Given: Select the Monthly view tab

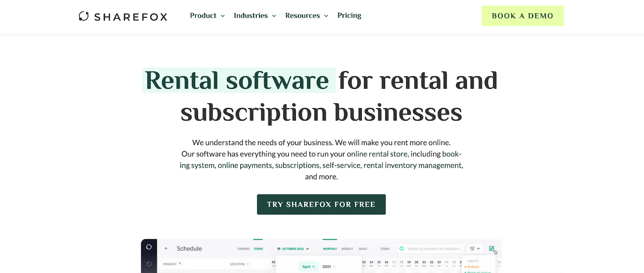Looking at the screenshot, I should 330,249.
